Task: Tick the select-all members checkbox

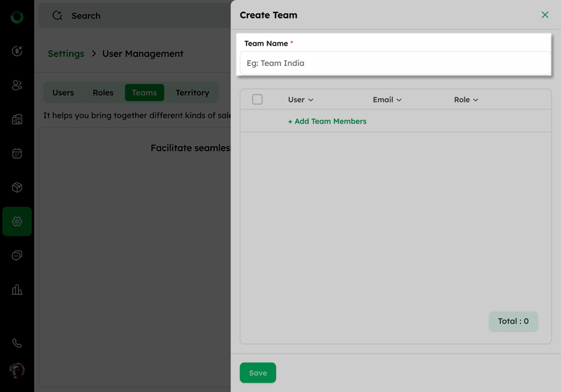Action: 257,99
